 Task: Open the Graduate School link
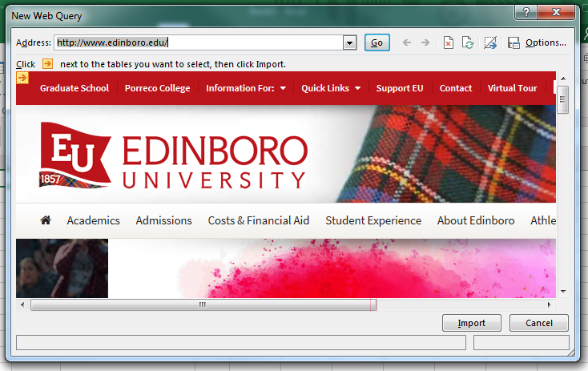(75, 88)
